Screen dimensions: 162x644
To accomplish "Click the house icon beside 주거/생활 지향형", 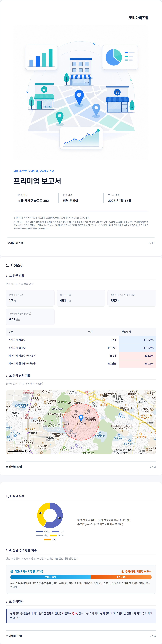I will click(x=123, y=571).
